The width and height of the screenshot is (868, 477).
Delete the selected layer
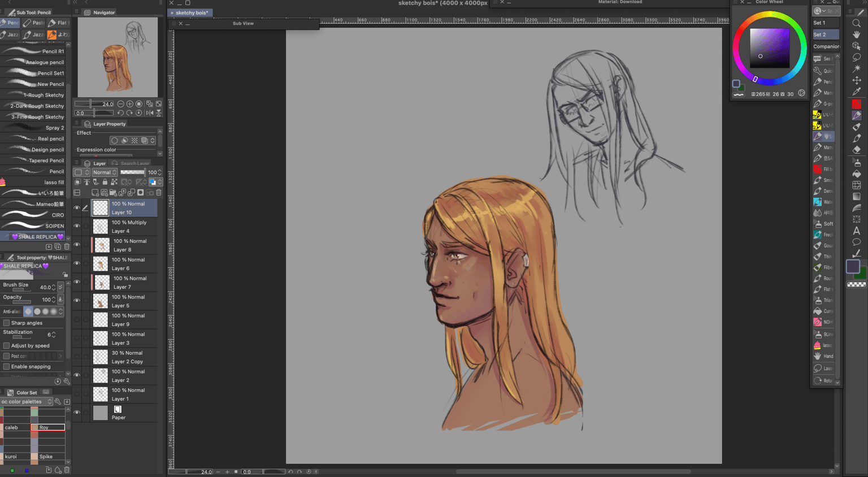(x=159, y=193)
